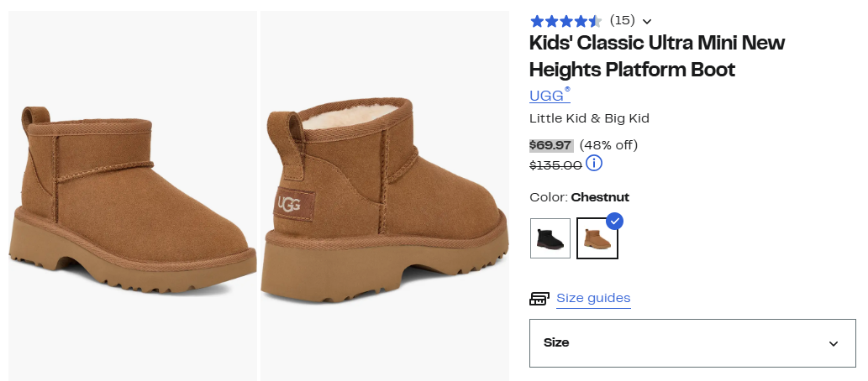Click the crossed-out $135.00 original price
This screenshot has height=381, width=868.
(x=555, y=164)
